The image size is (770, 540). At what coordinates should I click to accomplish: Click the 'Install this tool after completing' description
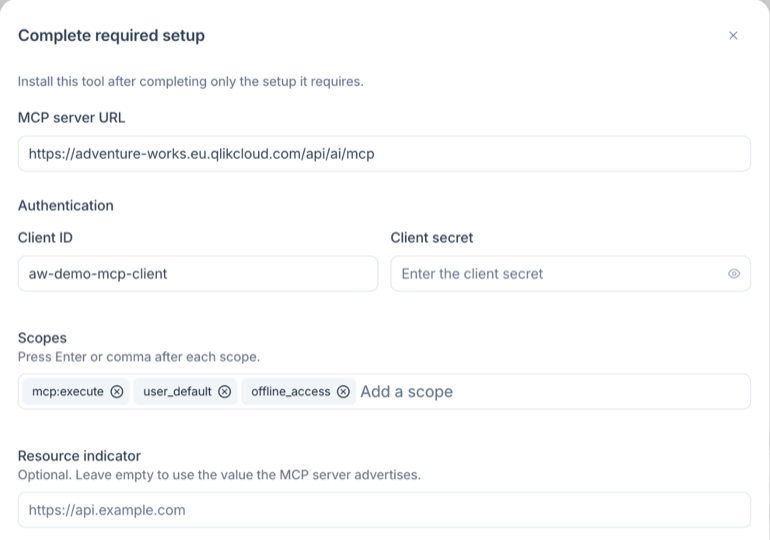click(191, 81)
